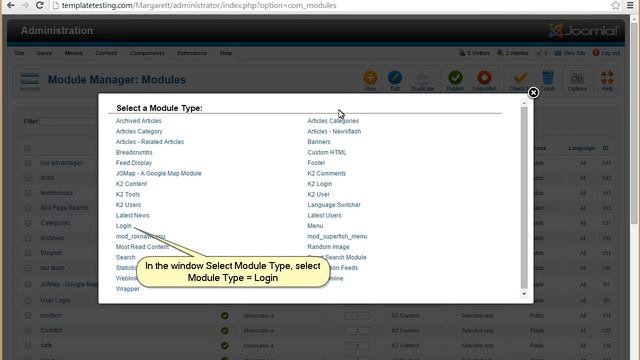Open the Options toolbar icon

(577, 80)
